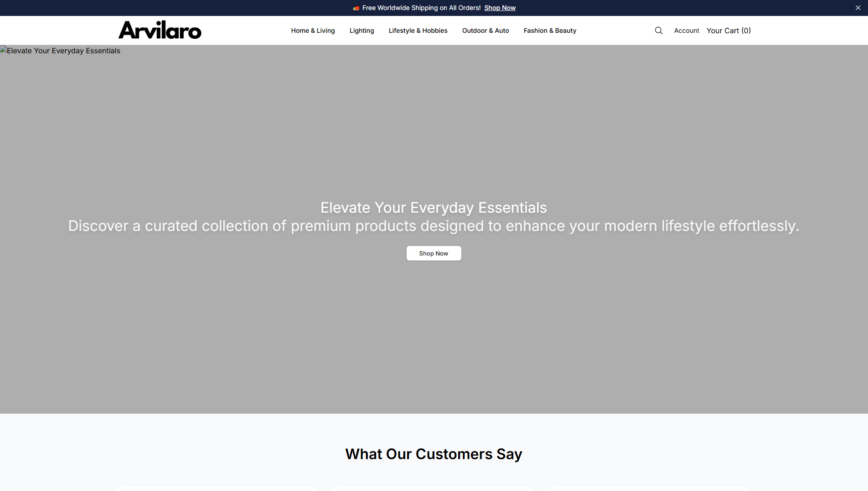Click the hero Shop Now button

434,253
